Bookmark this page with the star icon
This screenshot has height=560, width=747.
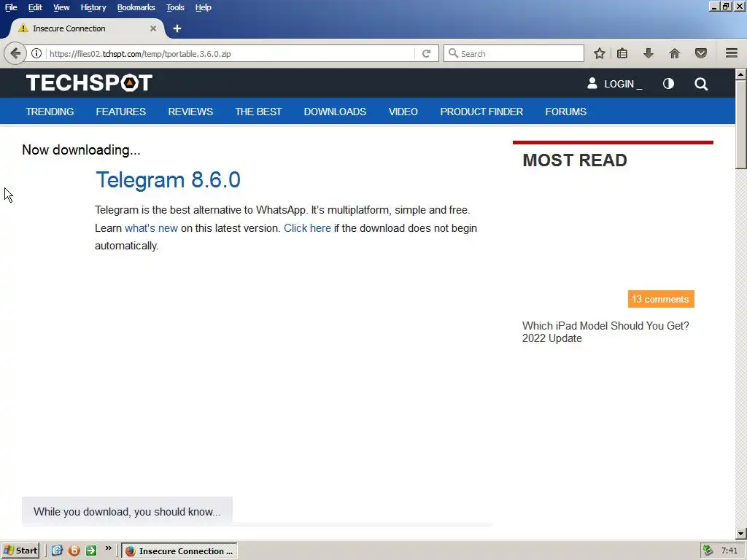(x=600, y=53)
